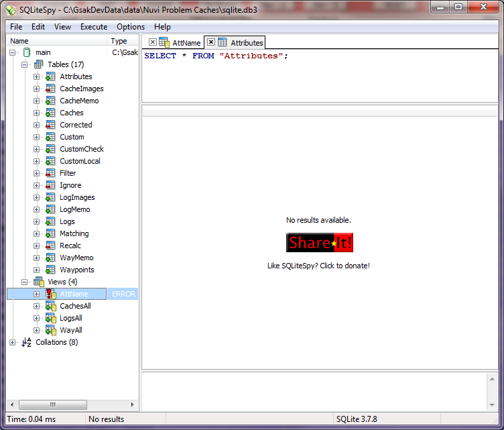Open the Execute menu

tap(94, 27)
